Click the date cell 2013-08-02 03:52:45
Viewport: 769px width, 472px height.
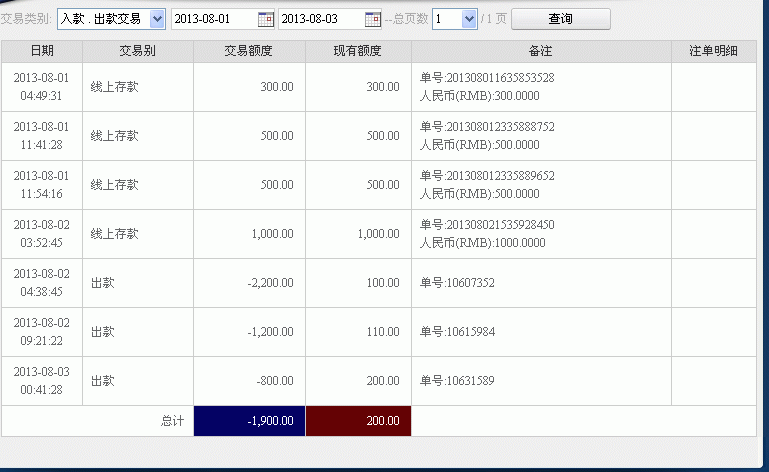pyautogui.click(x=42, y=234)
